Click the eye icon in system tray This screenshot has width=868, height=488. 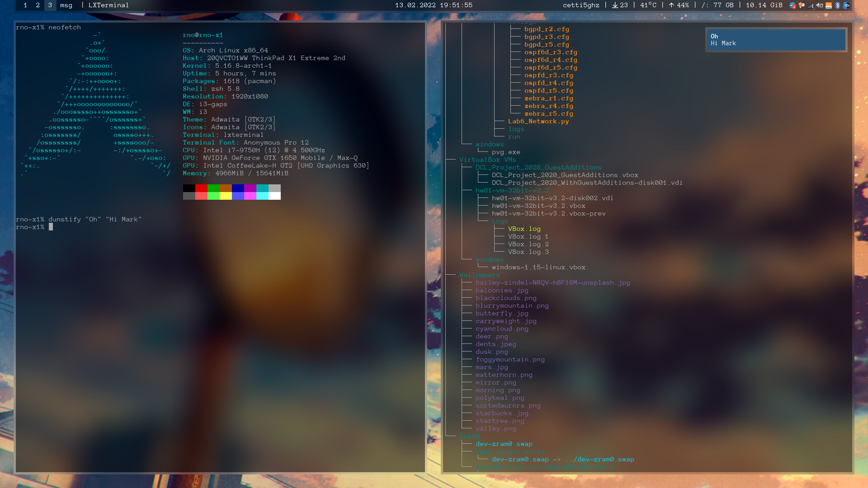coord(846,5)
